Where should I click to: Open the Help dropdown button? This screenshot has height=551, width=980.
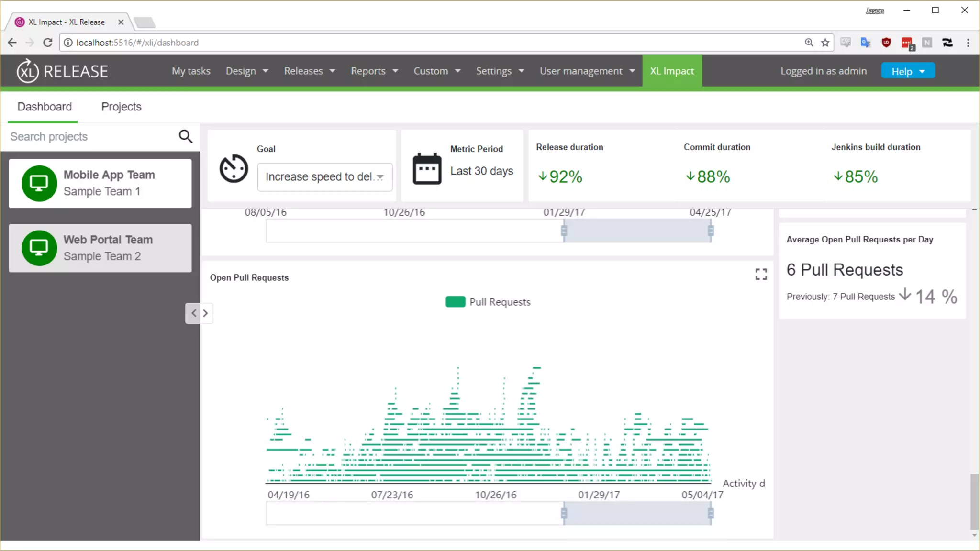click(x=907, y=71)
